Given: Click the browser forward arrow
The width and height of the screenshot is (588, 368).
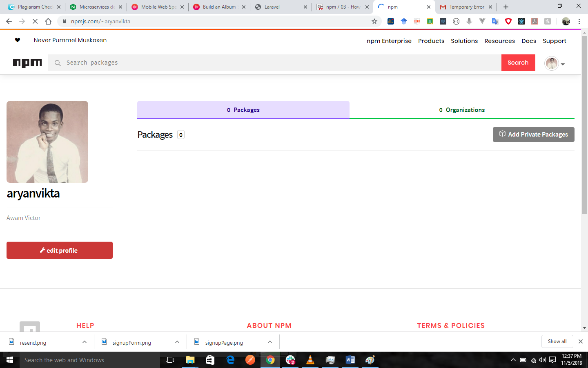Looking at the screenshot, I should 22,21.
